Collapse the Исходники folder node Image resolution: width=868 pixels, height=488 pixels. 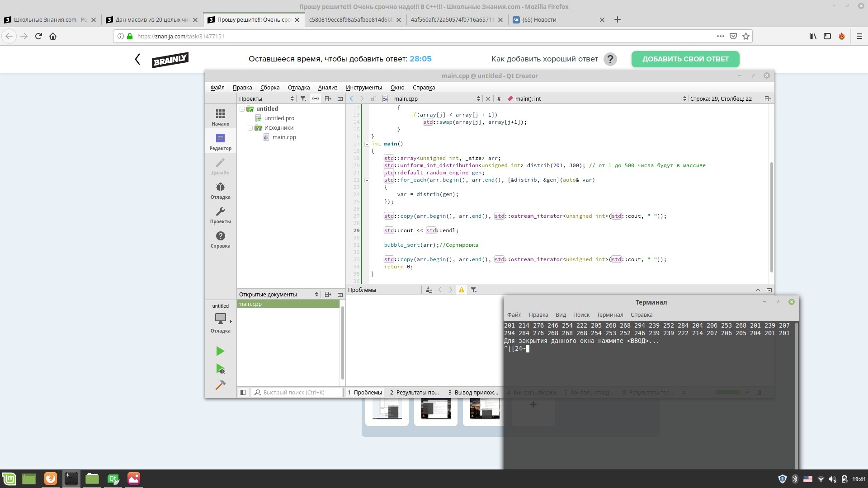click(x=250, y=128)
